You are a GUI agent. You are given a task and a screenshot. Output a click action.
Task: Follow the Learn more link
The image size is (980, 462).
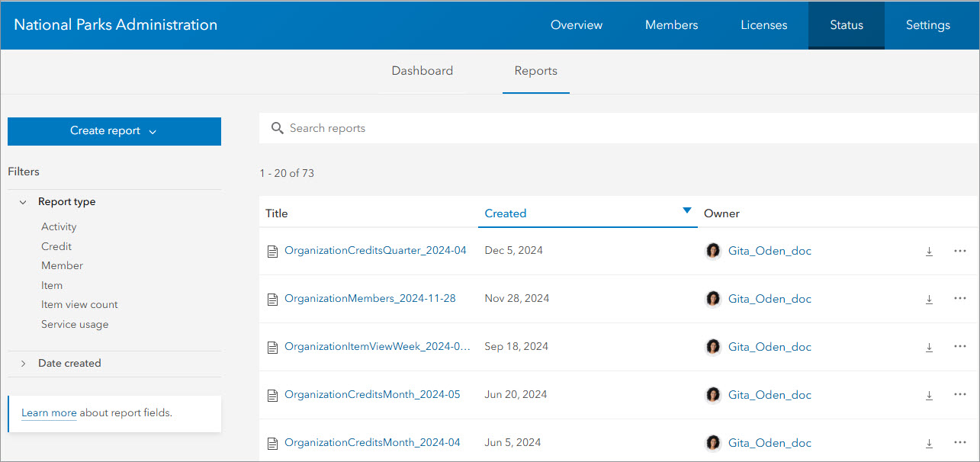point(49,413)
